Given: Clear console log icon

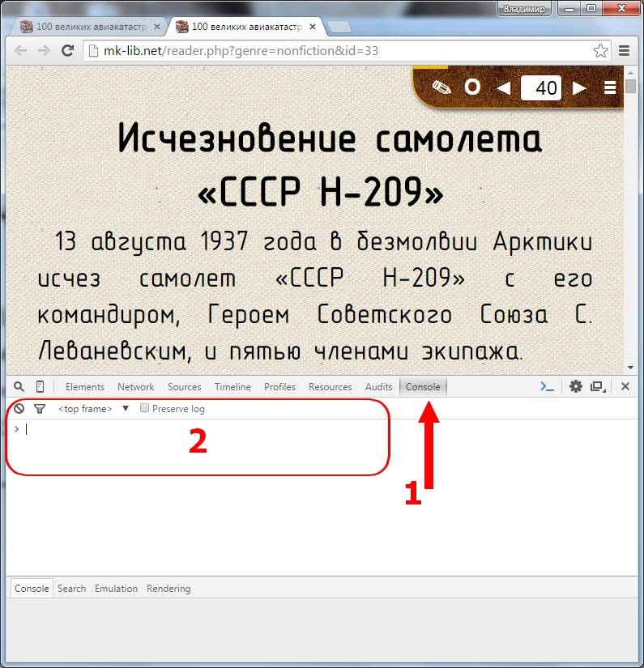Looking at the screenshot, I should tap(19, 409).
